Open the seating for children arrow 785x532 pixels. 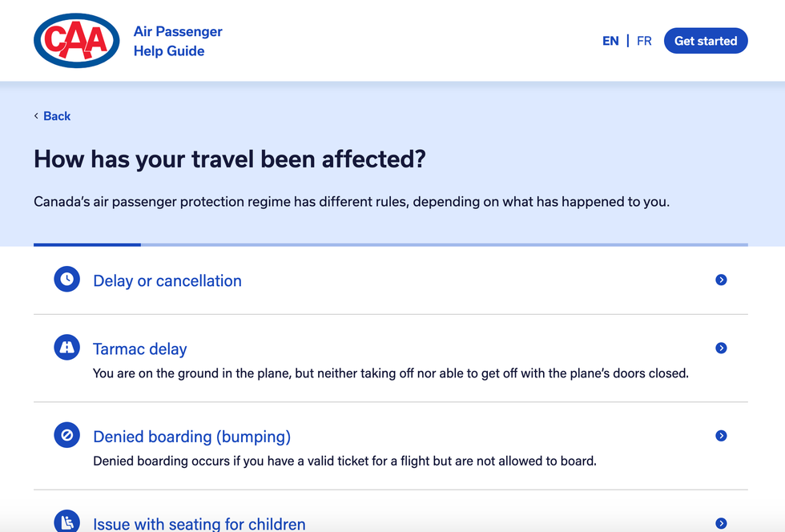tap(721, 523)
